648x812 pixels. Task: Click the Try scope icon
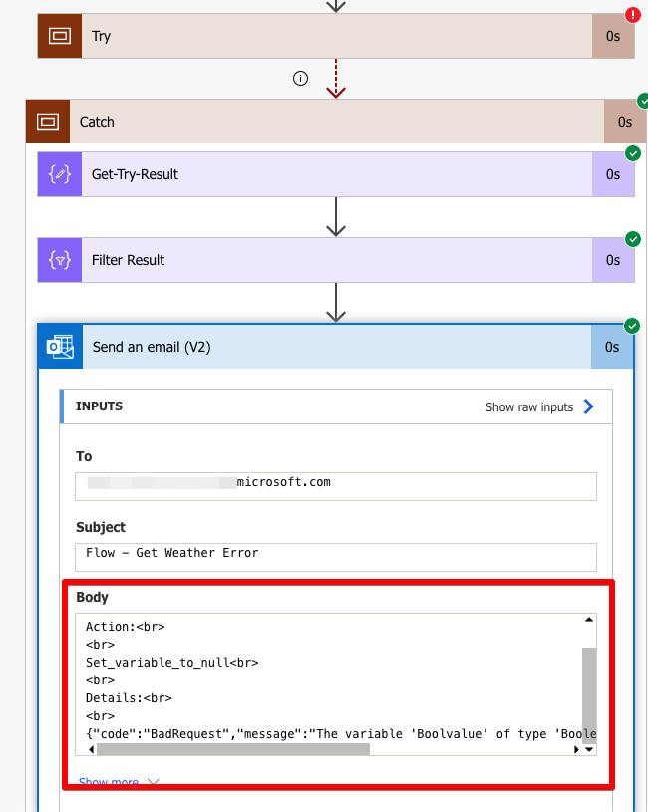point(60,36)
